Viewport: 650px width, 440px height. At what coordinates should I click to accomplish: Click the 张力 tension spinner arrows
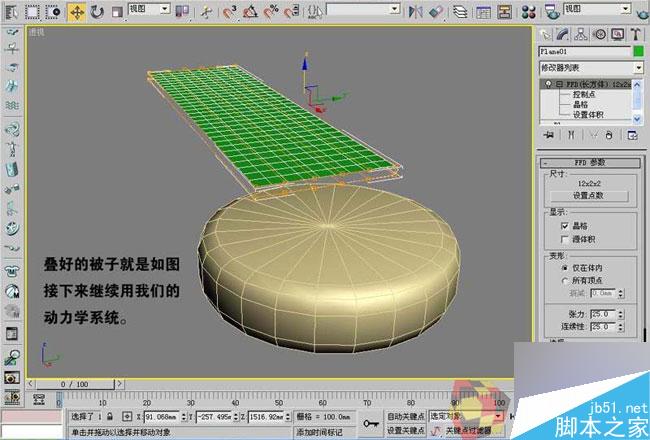[621, 314]
